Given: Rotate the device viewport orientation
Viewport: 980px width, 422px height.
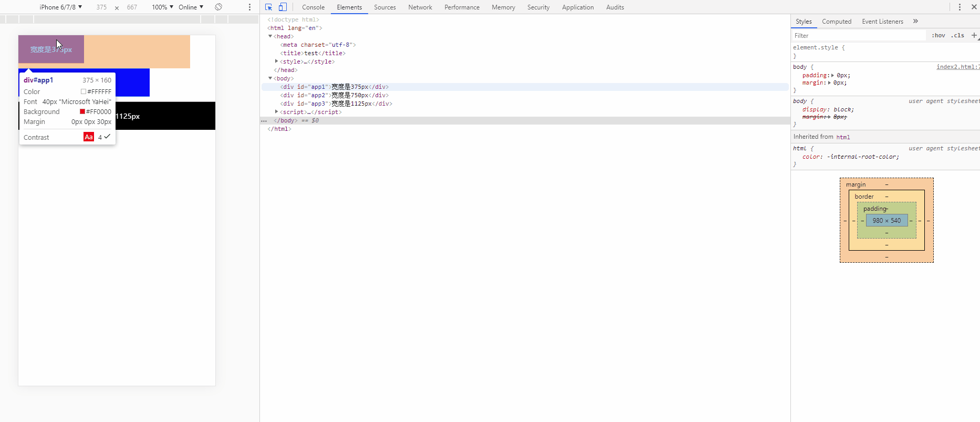Looking at the screenshot, I should click(218, 7).
